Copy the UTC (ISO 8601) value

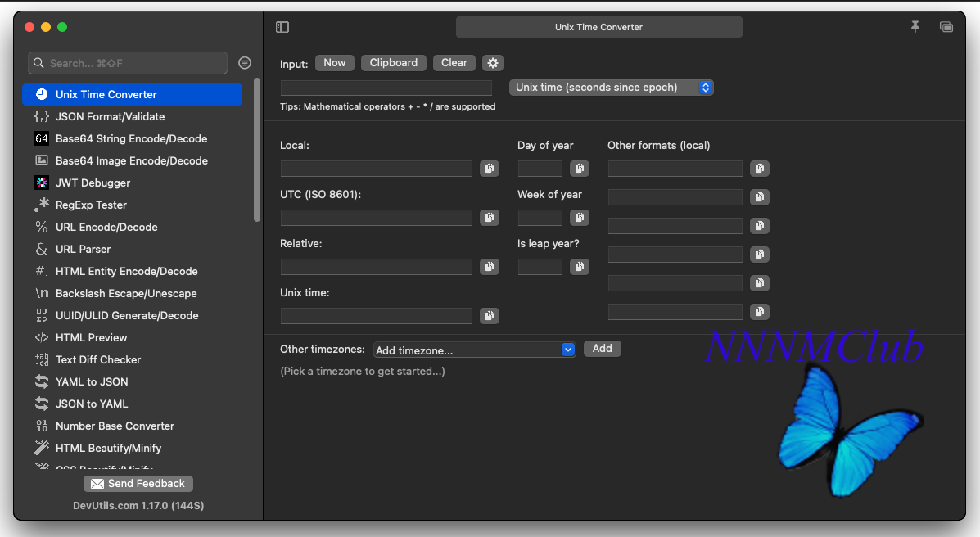[490, 218]
